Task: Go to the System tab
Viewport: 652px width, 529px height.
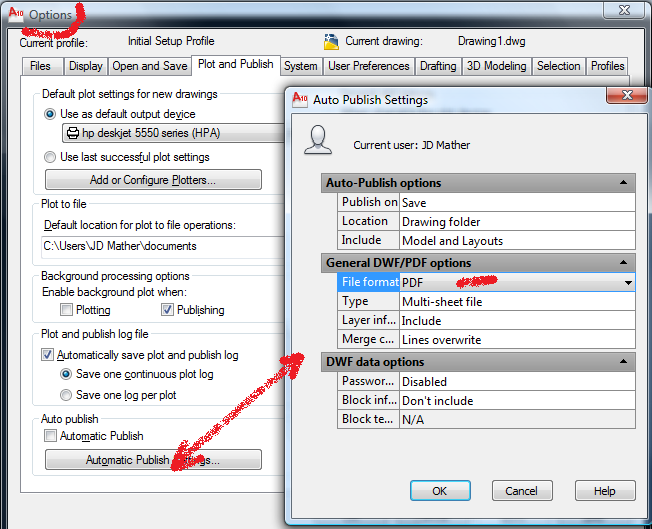Action: [x=301, y=66]
